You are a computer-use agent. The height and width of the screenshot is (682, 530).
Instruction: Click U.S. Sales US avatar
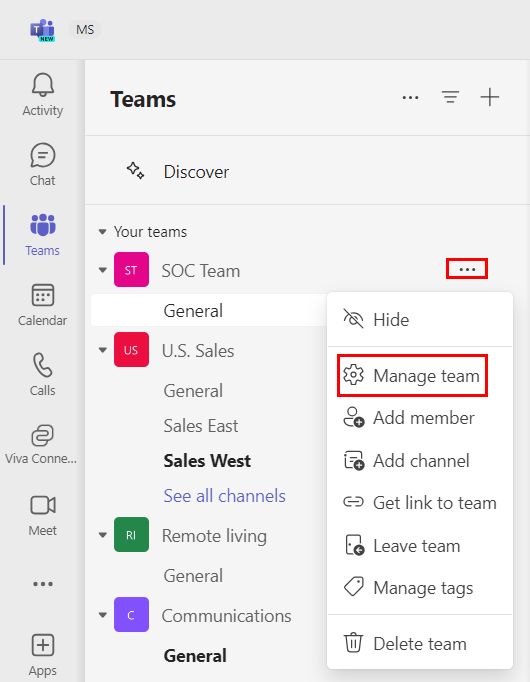[131, 350]
